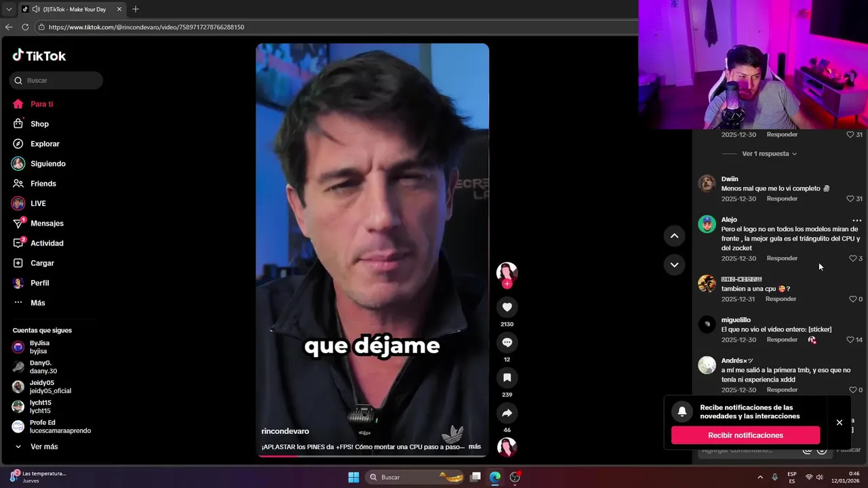Click the Buscar search field in TikTok
This screenshot has width=868, height=488.
[x=56, y=81]
